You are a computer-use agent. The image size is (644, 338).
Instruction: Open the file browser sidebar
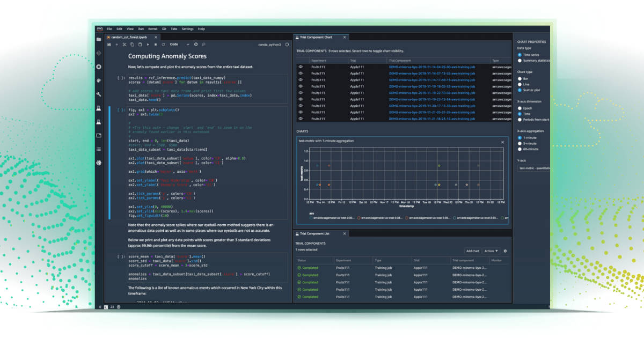[99, 39]
